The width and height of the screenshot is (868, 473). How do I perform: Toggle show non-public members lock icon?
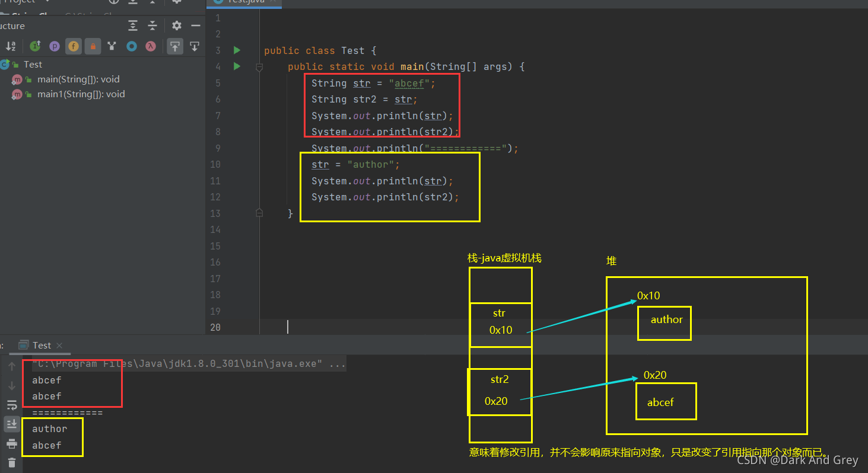click(93, 46)
